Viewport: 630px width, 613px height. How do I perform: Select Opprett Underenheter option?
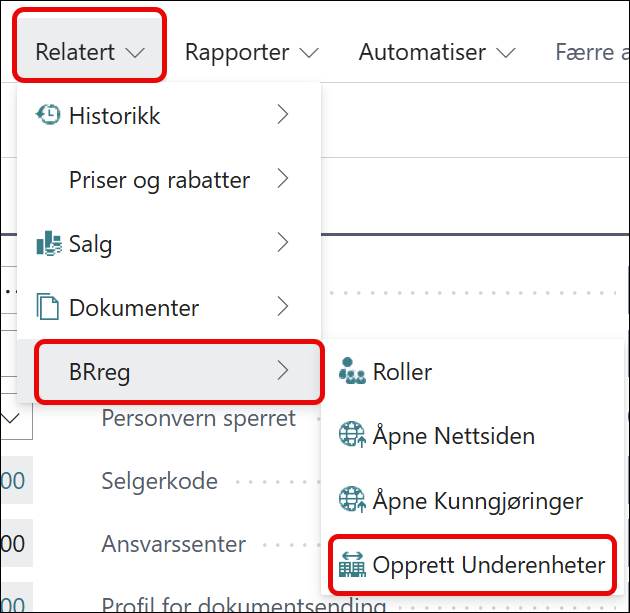pyautogui.click(x=488, y=565)
